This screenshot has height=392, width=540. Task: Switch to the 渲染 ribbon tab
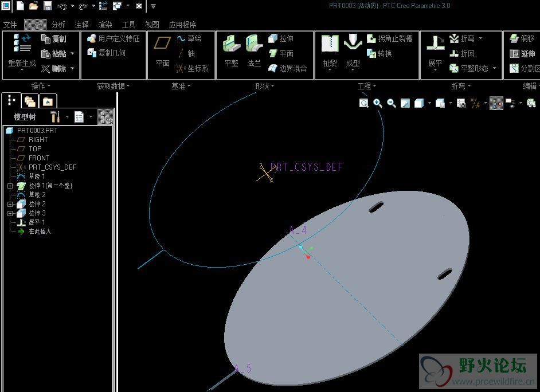(x=105, y=25)
